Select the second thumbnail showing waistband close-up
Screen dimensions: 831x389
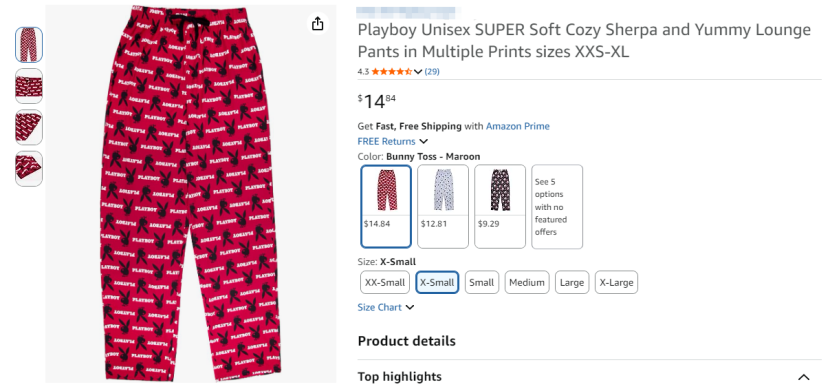(29, 86)
